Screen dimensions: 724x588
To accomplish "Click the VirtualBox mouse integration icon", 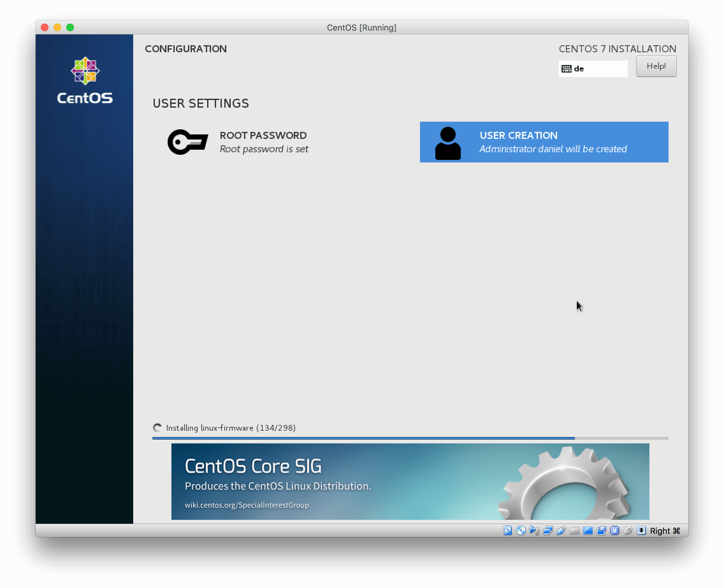I will click(628, 530).
